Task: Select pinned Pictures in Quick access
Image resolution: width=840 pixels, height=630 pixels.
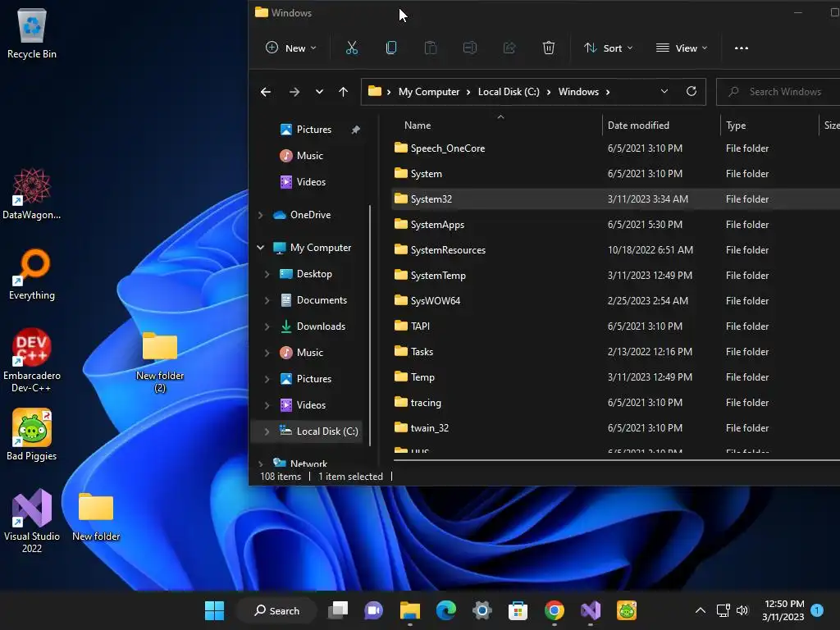Action: pos(314,130)
